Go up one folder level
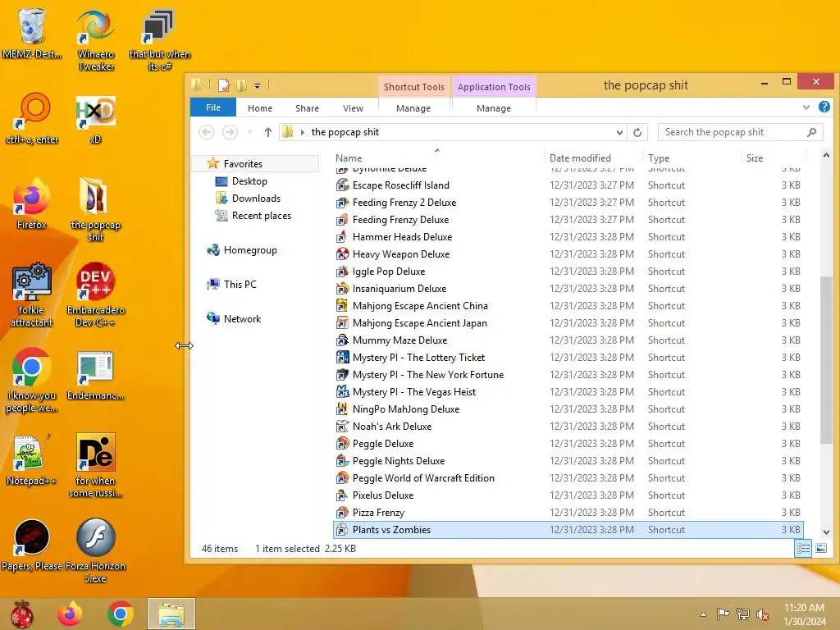This screenshot has height=630, width=840. pyautogui.click(x=268, y=132)
